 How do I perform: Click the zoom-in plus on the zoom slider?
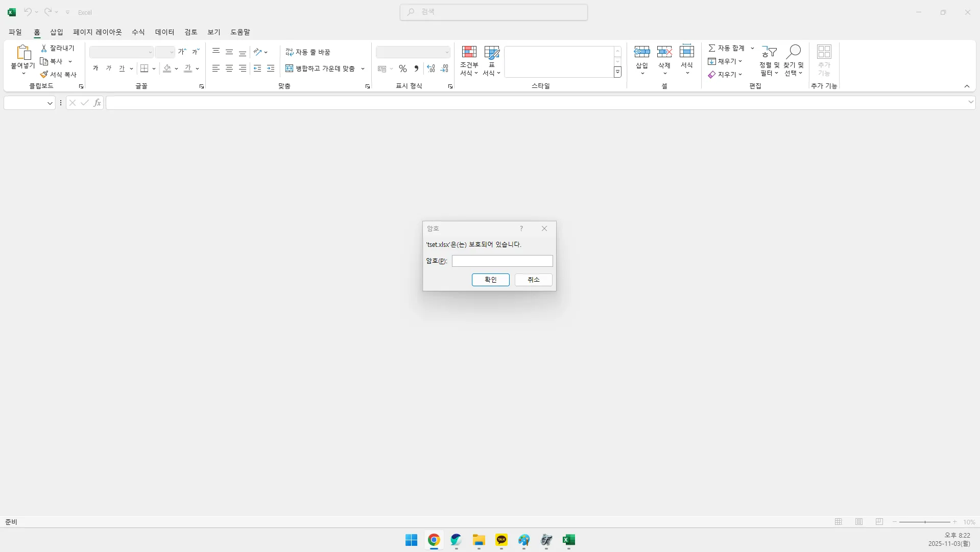(955, 522)
